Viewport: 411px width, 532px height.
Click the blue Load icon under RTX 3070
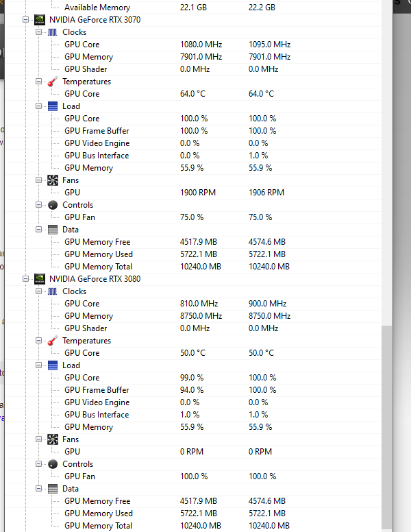(53, 106)
